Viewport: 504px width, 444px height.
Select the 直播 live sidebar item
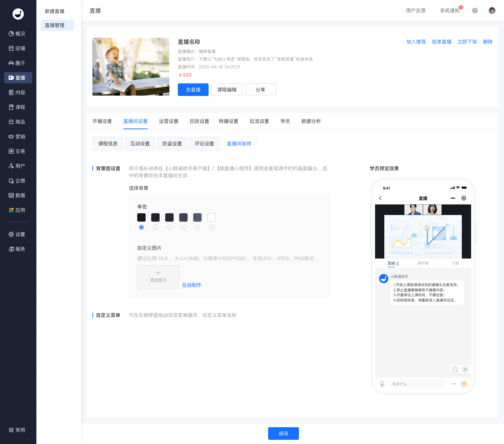point(18,78)
